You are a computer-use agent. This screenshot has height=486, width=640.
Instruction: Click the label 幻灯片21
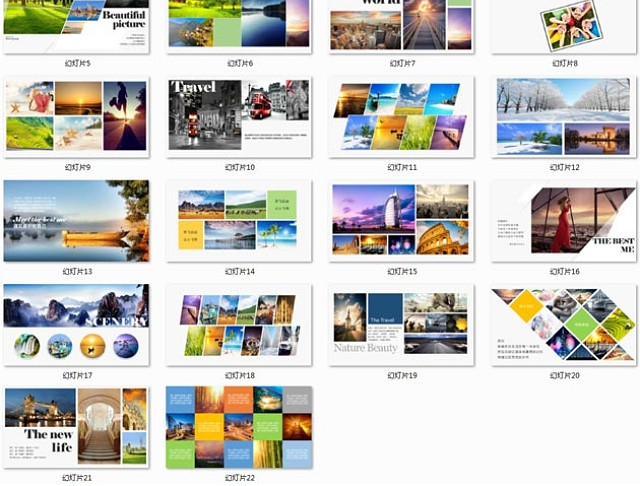coord(78,478)
